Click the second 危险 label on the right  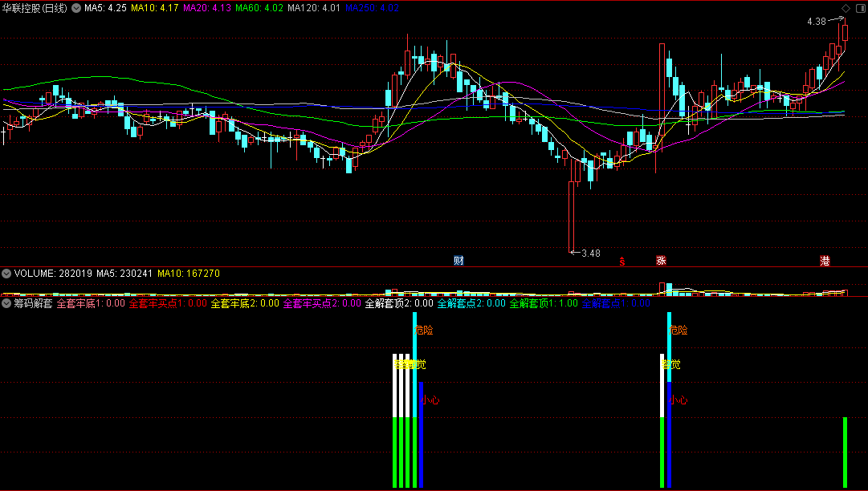679,331
